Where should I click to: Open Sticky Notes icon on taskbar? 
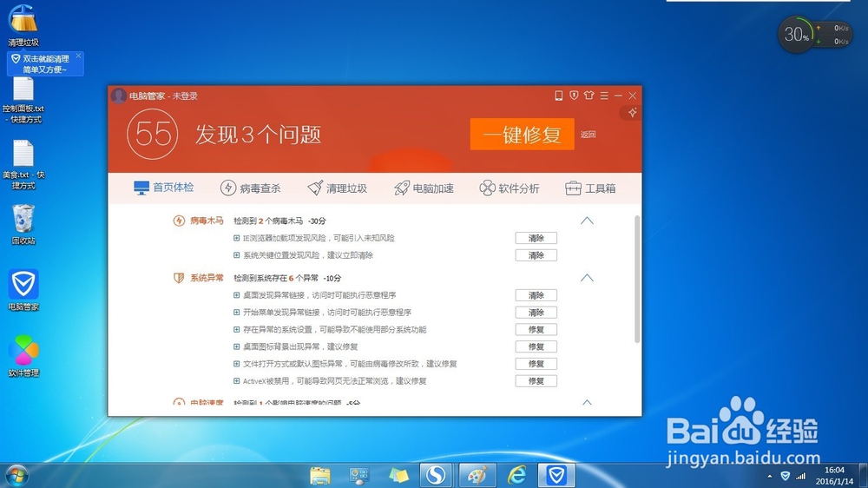pos(398,476)
